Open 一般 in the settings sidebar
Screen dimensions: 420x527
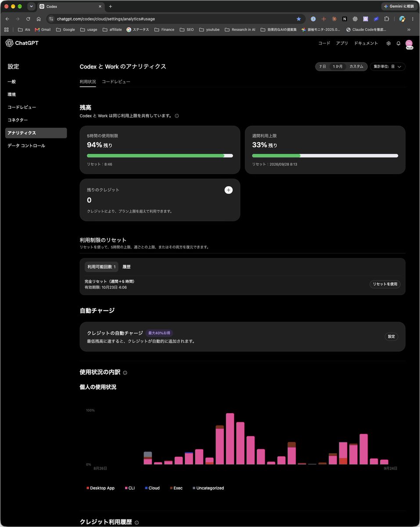[36, 82]
